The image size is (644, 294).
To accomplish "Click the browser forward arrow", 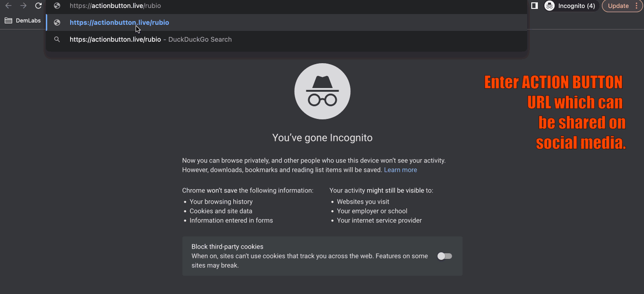I will click(x=23, y=6).
